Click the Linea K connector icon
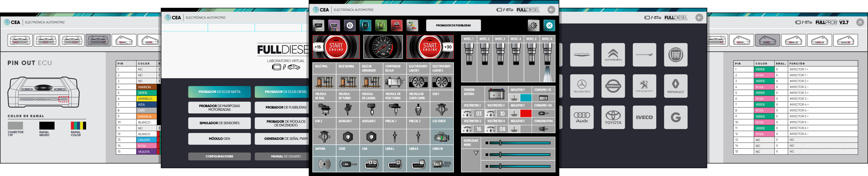This screenshot has height=176, width=868. (418, 164)
